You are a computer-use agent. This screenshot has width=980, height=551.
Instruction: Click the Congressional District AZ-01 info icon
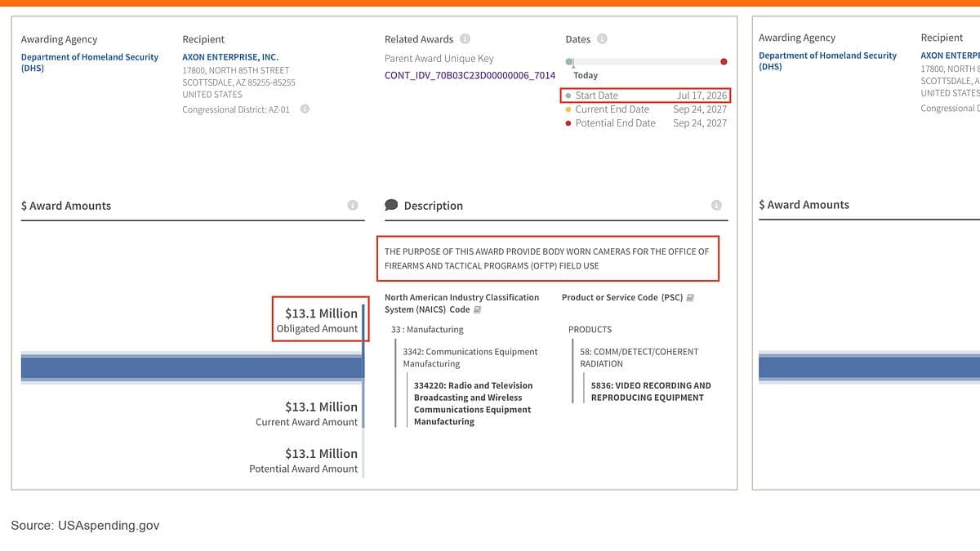pos(305,109)
